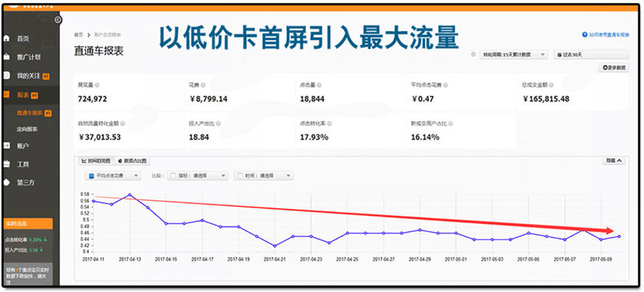Collapse the sidebar with the round arrow icon
Screen dimensions: 644x292
(58, 19)
